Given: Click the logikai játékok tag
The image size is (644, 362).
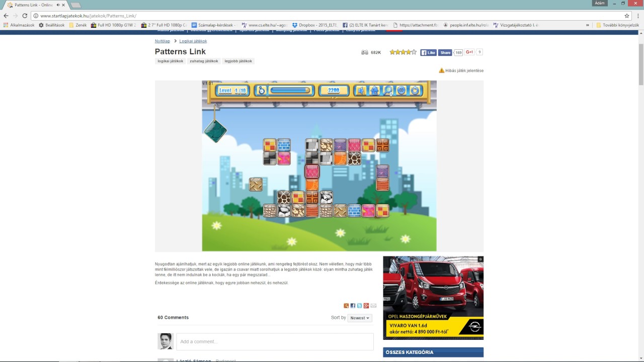Looking at the screenshot, I should point(171,61).
